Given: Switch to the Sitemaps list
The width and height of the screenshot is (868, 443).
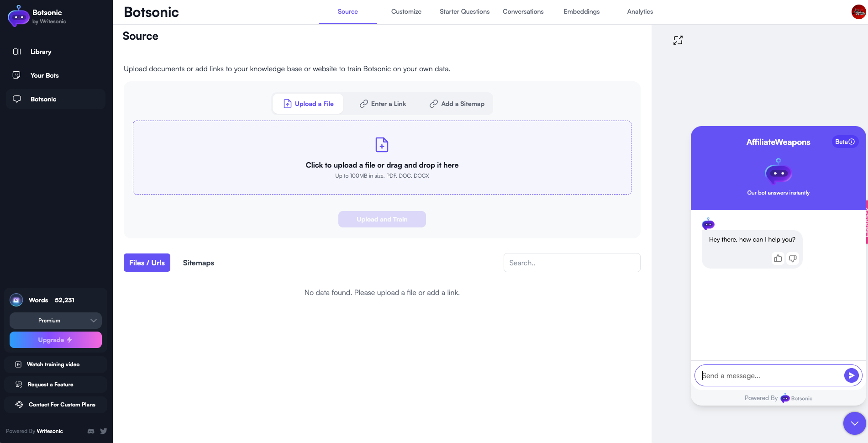Looking at the screenshot, I should click(x=198, y=263).
